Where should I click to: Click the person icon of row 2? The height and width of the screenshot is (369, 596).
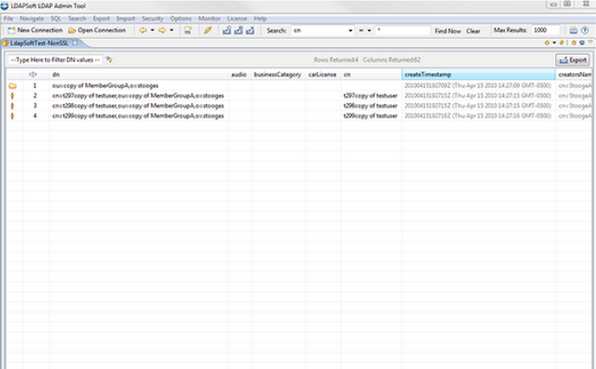click(x=12, y=96)
